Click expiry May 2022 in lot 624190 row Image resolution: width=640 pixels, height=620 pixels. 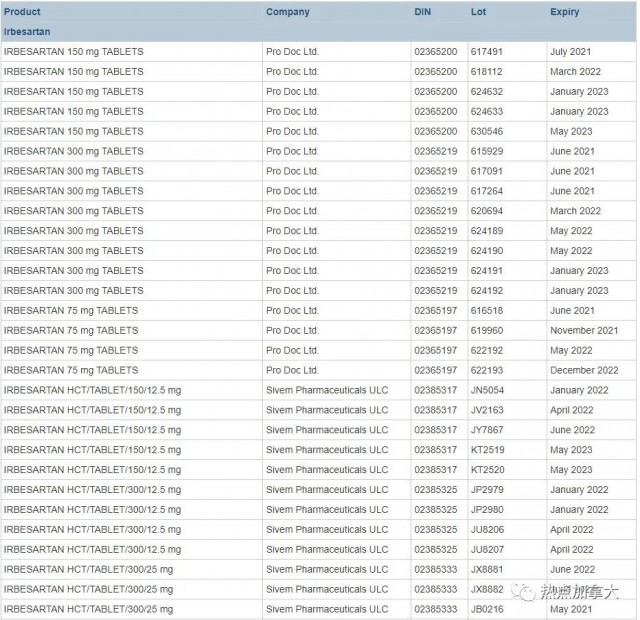pyautogui.click(x=571, y=251)
